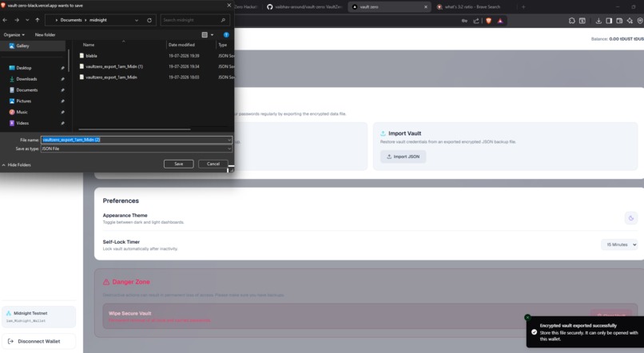Image resolution: width=644 pixels, height=353 pixels.
Task: Click the Save button
Action: tap(179, 164)
